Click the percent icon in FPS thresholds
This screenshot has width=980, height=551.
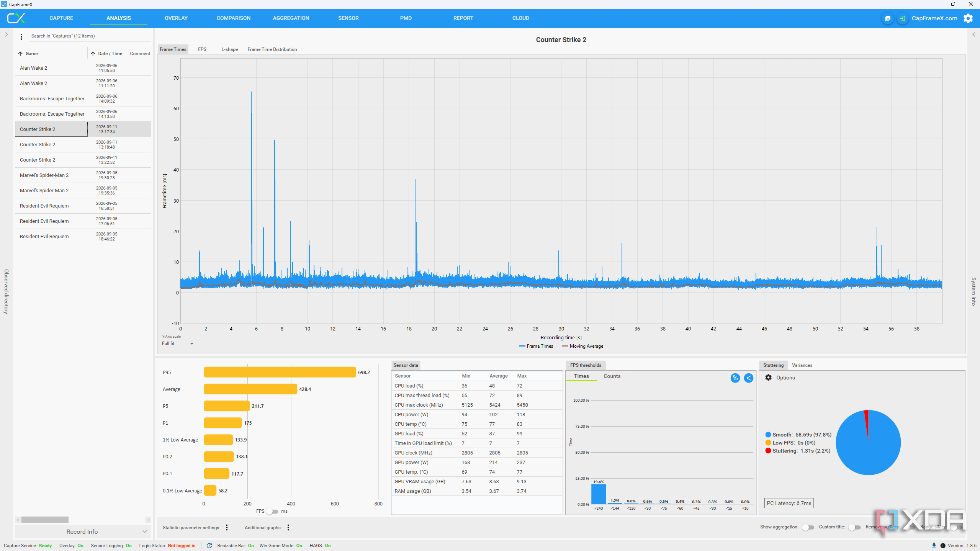point(735,378)
